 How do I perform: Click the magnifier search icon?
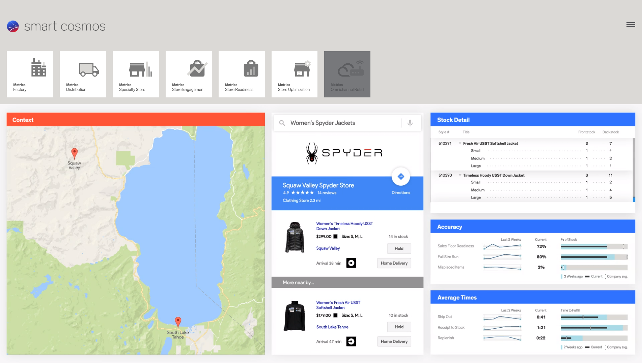pos(282,123)
